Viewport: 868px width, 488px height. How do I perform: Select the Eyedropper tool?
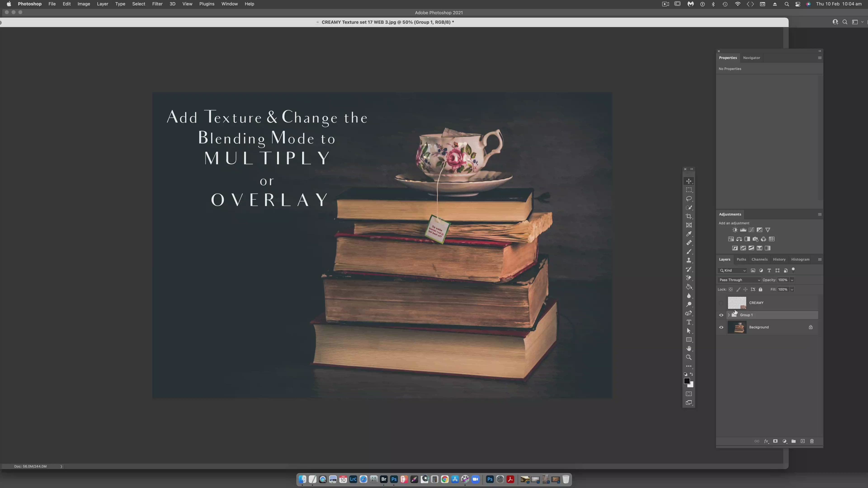pyautogui.click(x=689, y=234)
